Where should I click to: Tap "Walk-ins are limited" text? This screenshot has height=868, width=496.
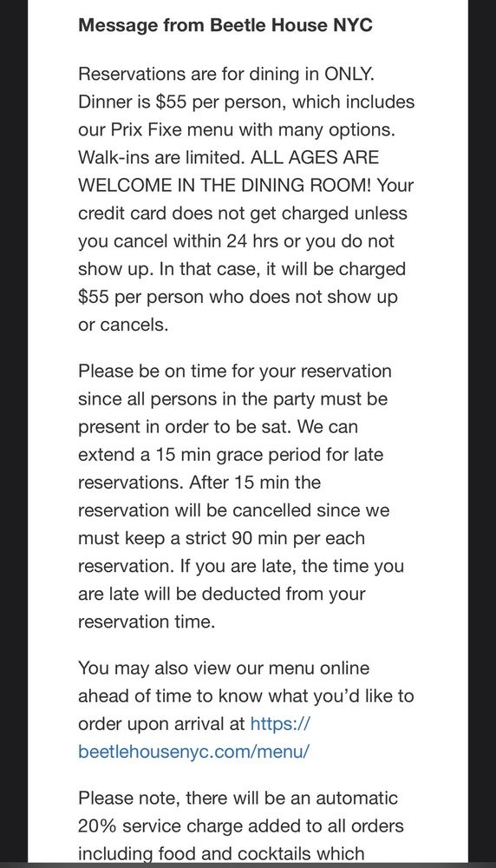pyautogui.click(x=161, y=157)
